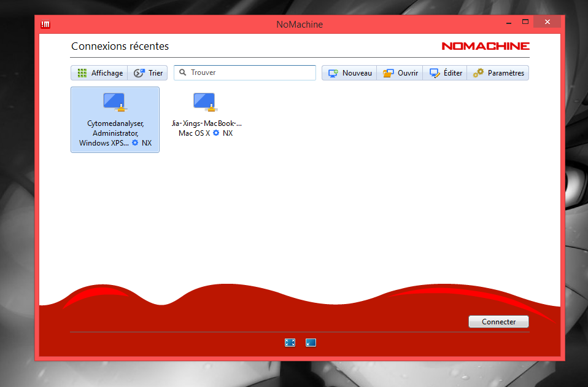The height and width of the screenshot is (387, 588).
Task: Maximize the NoMachine window
Action: pyautogui.click(x=525, y=22)
